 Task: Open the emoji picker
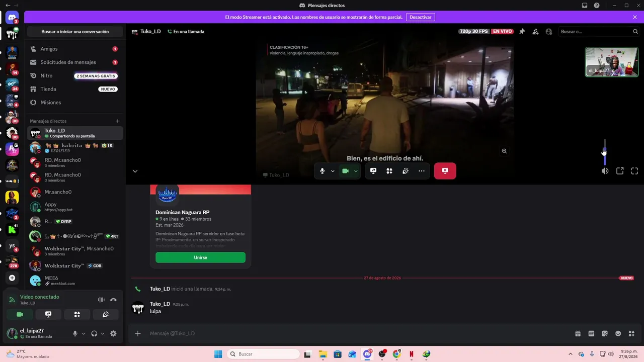[x=618, y=333]
